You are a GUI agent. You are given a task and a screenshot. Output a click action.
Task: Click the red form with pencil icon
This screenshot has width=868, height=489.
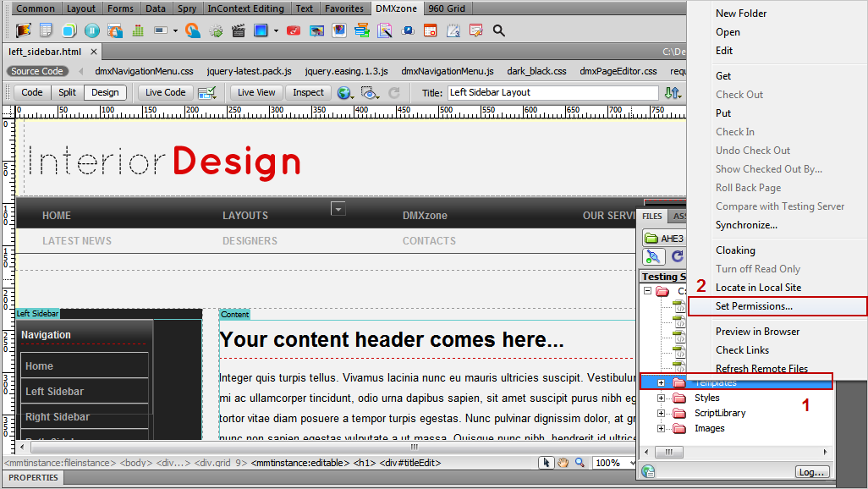click(476, 30)
